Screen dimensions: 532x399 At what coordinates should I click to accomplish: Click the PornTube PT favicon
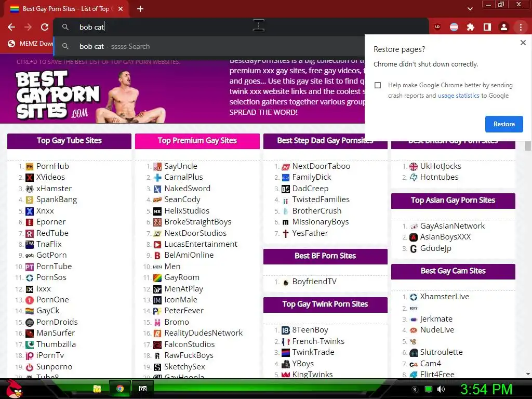(30, 267)
